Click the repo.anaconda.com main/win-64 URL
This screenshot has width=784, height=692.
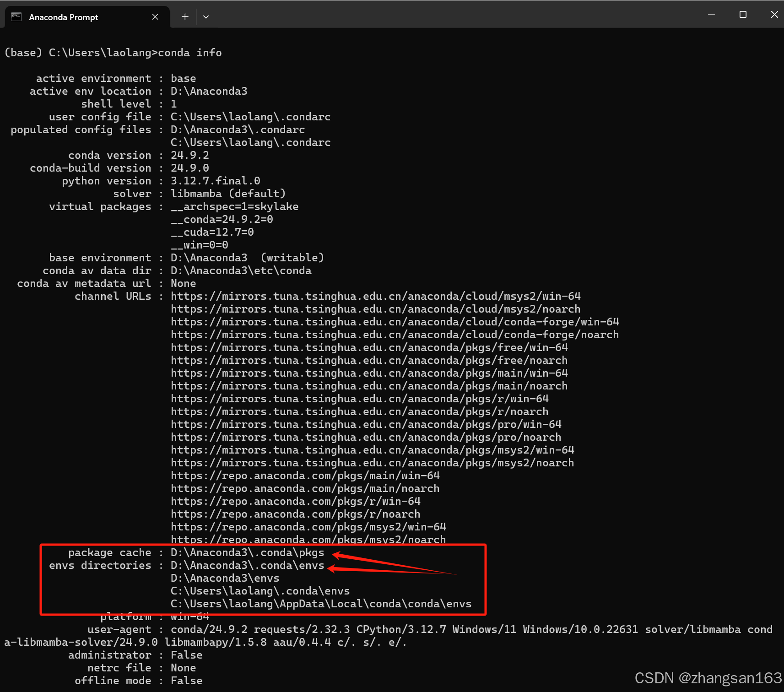coord(305,476)
